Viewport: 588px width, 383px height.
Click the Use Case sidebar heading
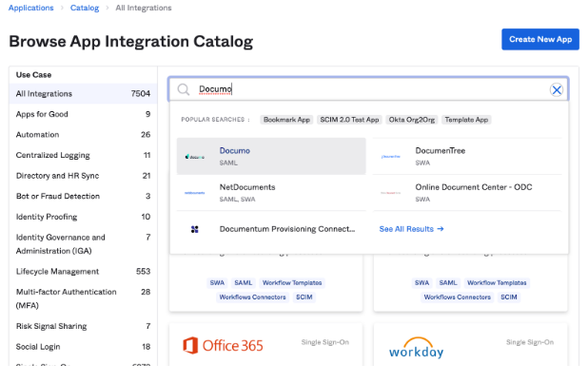tap(33, 75)
